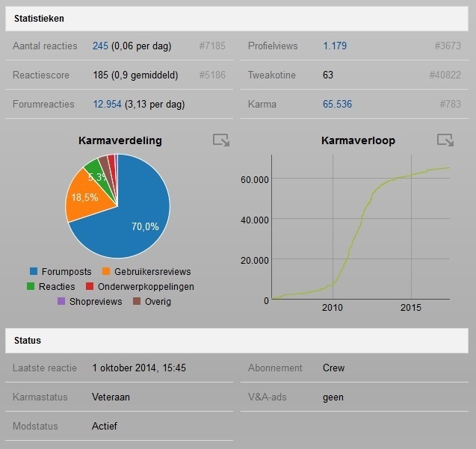Select the 5,3% green pie slice
476x449 pixels.
tap(99, 173)
